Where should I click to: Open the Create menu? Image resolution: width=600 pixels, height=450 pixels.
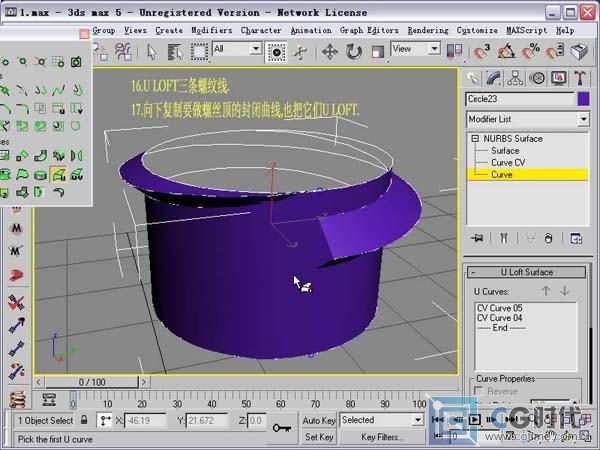tap(169, 30)
